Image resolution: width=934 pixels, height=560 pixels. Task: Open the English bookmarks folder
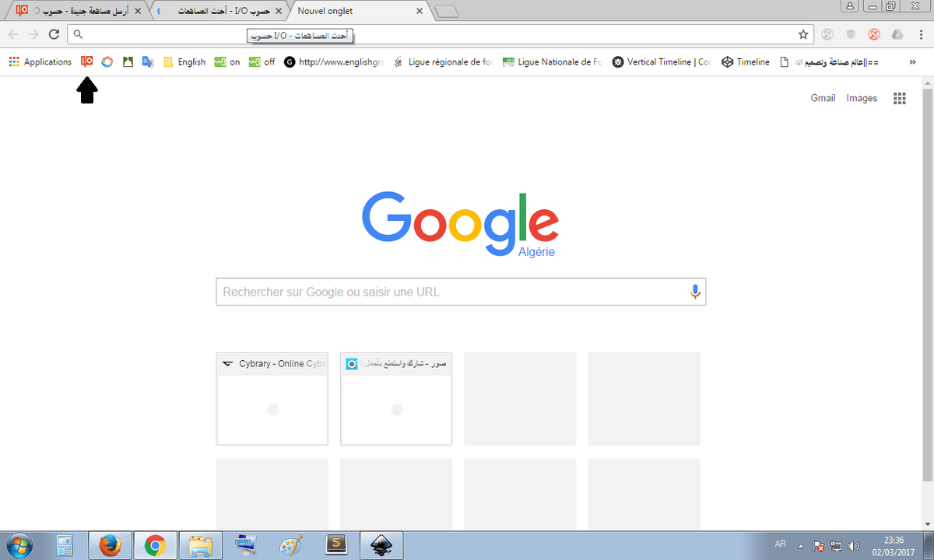(184, 62)
